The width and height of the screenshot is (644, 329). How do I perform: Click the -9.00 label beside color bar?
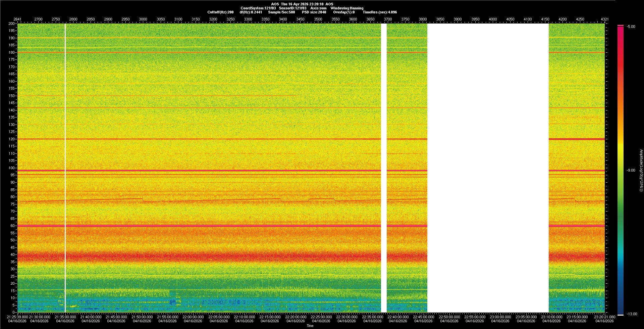(631, 171)
